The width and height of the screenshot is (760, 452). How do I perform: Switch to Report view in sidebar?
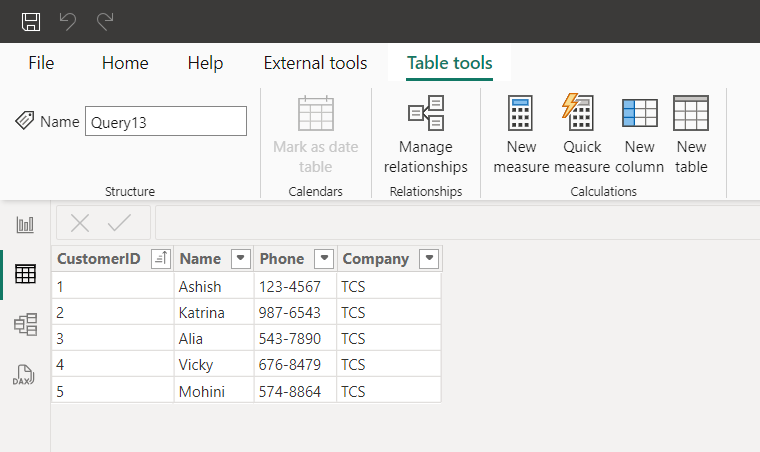tap(25, 225)
